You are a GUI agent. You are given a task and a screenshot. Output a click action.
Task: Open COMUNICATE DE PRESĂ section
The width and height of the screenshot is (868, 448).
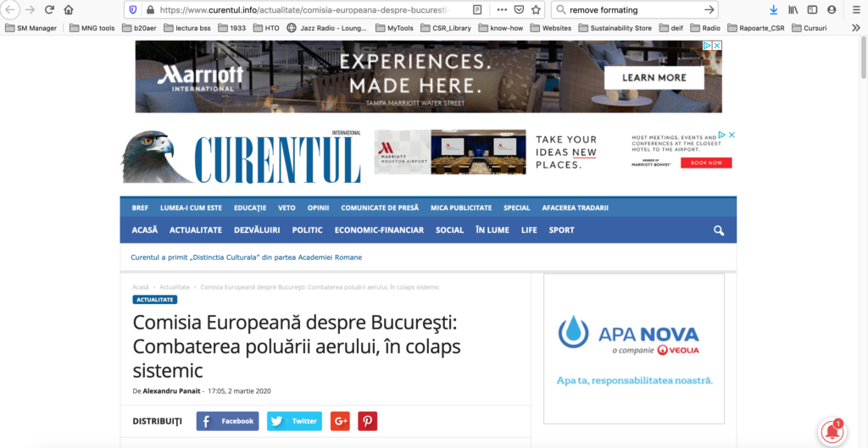tap(380, 208)
